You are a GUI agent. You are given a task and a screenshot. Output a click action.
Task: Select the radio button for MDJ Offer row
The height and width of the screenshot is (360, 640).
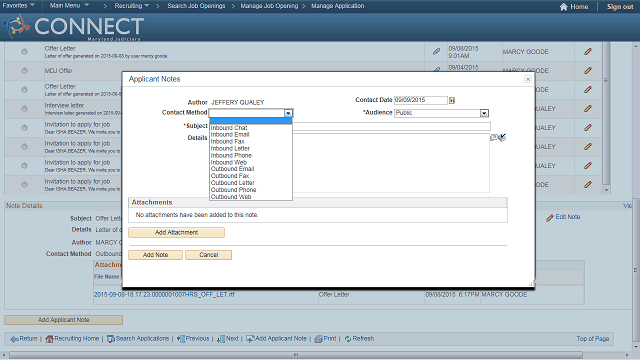click(24, 71)
